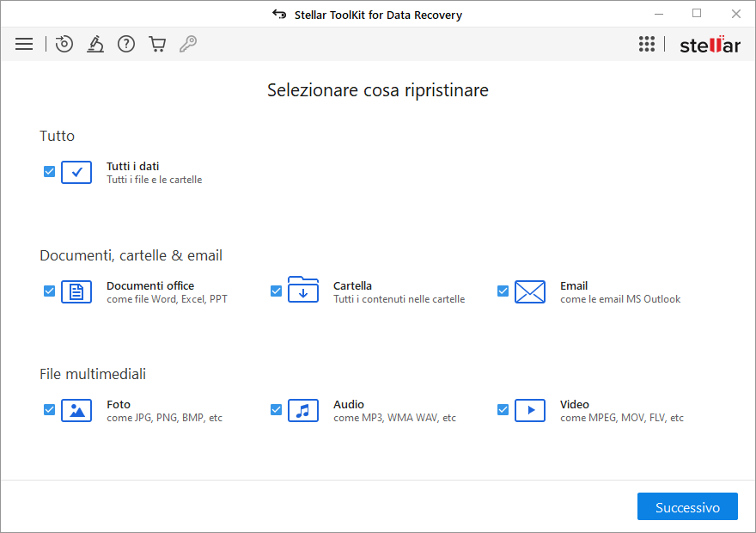Click 'Tutti i contenuti nelle cartelle' text

pos(399,299)
